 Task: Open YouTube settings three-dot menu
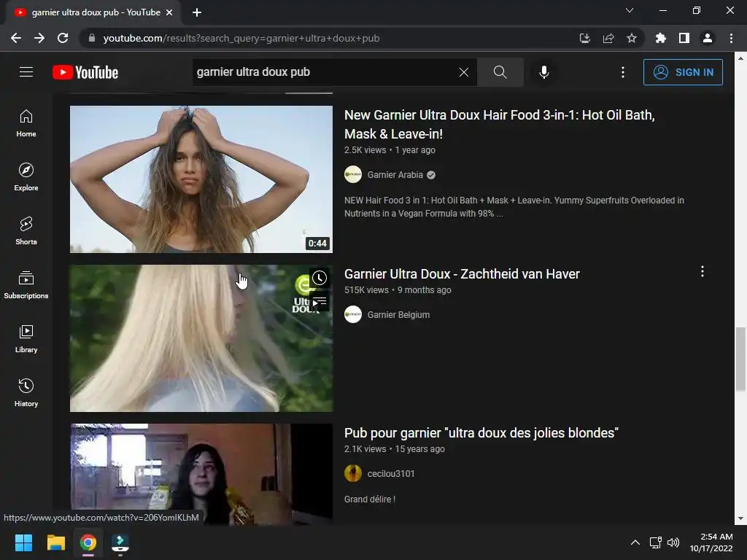click(x=623, y=72)
